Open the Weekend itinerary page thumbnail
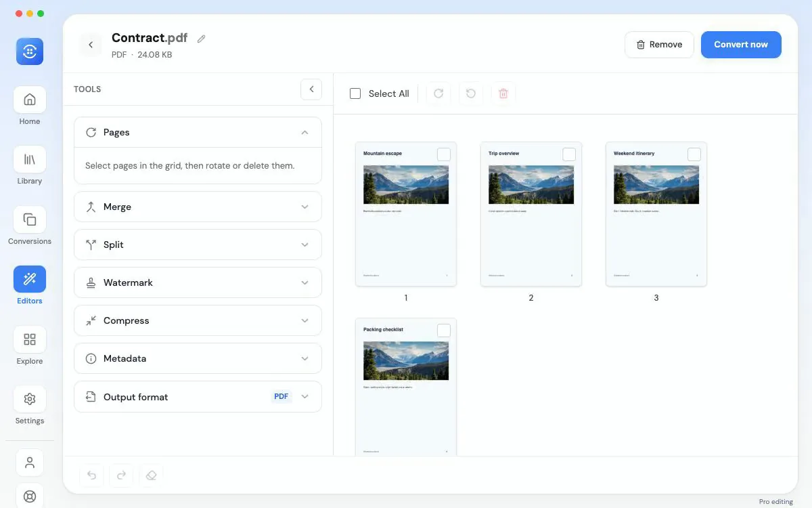The height and width of the screenshot is (508, 812). 656,214
